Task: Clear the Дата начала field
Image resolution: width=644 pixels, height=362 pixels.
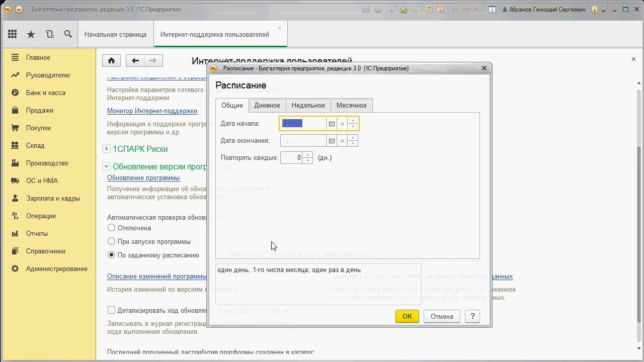Action: pos(342,124)
